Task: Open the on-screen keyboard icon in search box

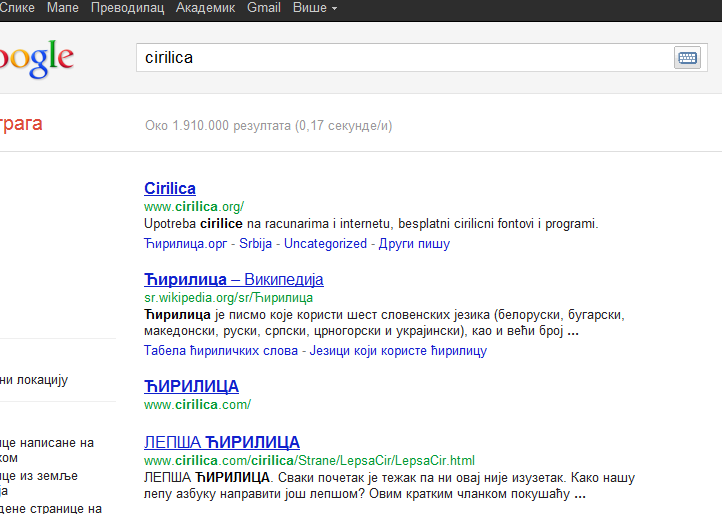Action: click(687, 58)
